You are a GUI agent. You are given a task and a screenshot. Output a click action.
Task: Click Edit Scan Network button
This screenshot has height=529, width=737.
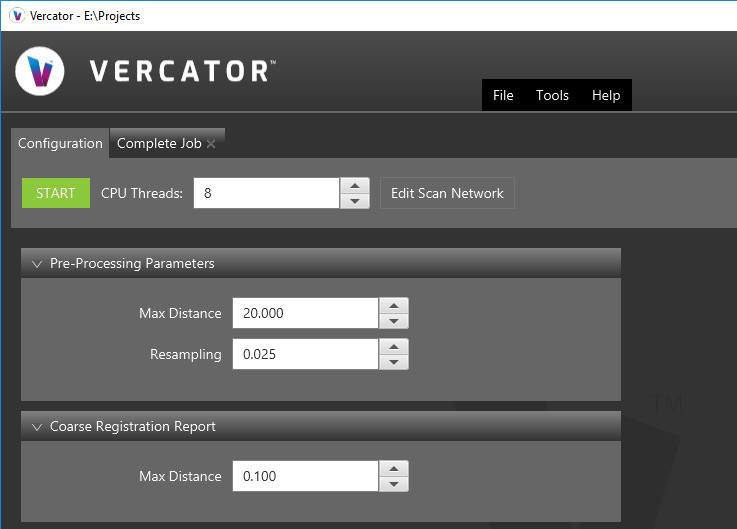[x=447, y=193]
